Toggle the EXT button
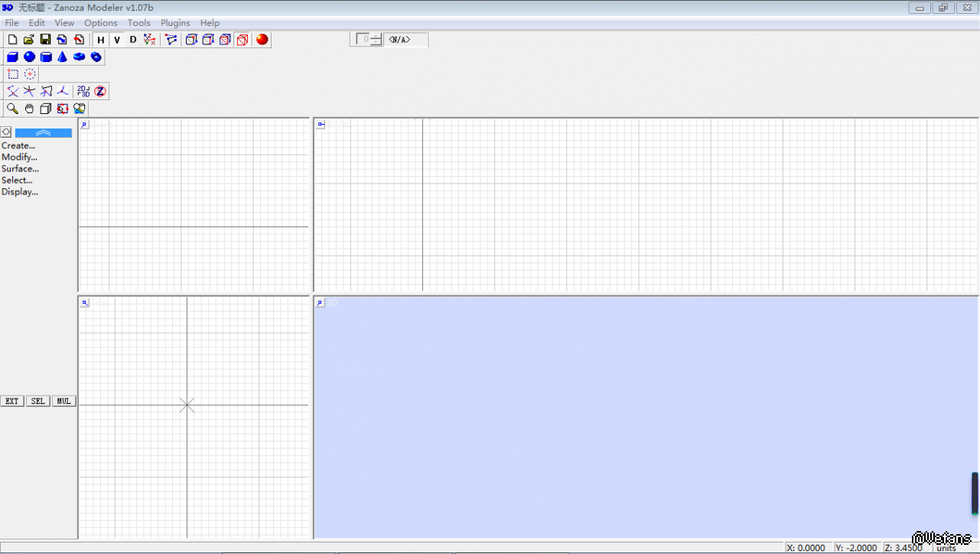This screenshot has height=554, width=980. [12, 401]
